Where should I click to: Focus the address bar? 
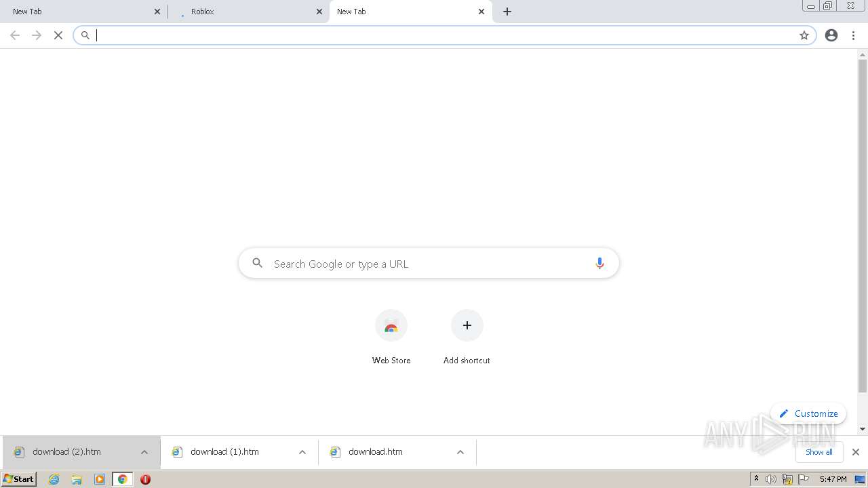click(x=444, y=35)
